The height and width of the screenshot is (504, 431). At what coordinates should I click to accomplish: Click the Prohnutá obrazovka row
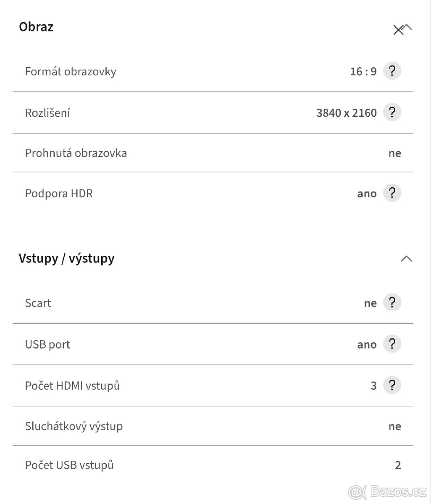pyautogui.click(x=76, y=153)
